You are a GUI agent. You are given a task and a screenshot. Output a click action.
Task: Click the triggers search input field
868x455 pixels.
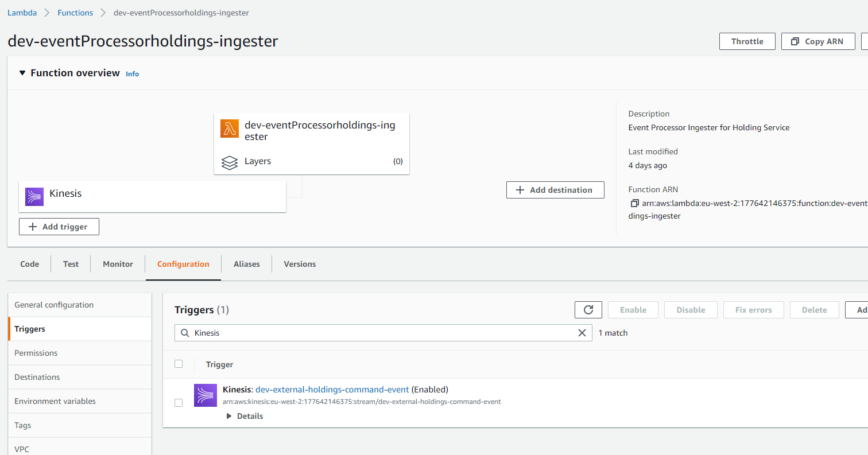click(379, 333)
